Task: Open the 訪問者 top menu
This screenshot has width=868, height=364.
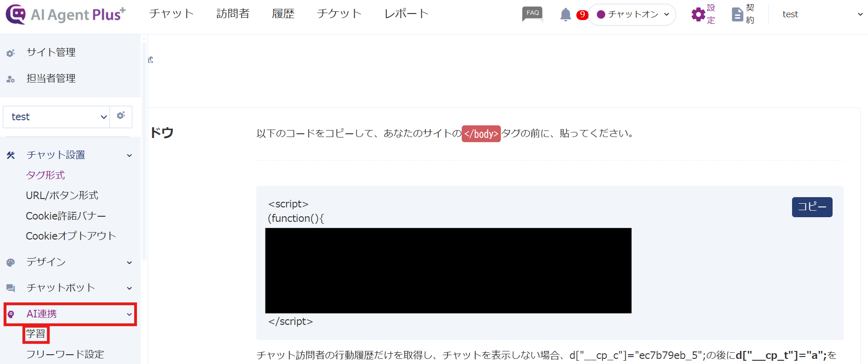Action: 233,14
